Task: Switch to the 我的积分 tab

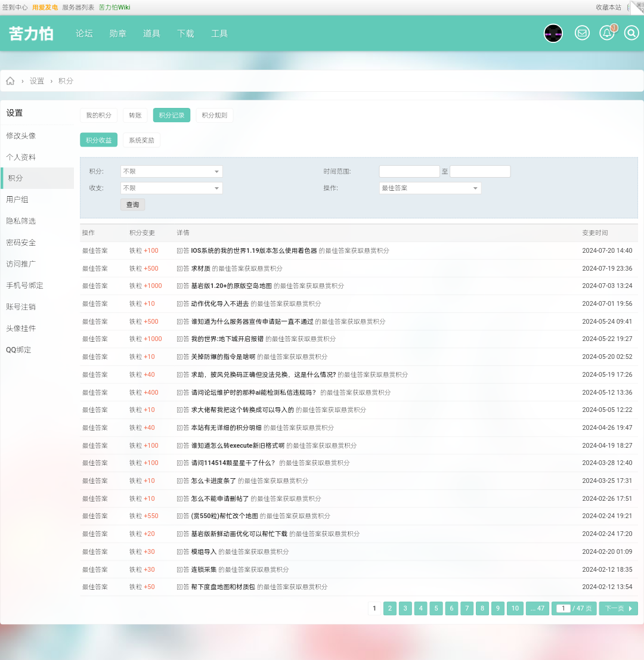Action: 98,115
